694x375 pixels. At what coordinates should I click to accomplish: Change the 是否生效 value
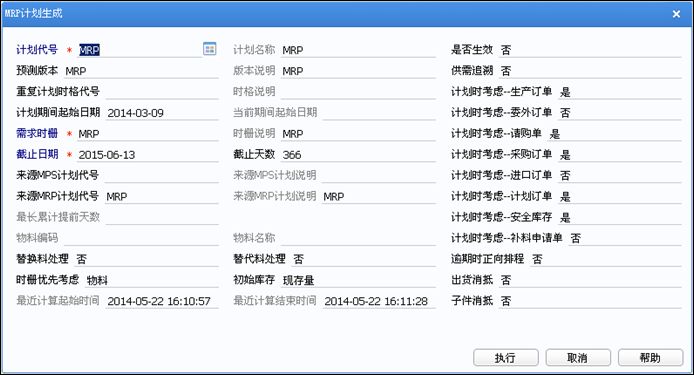(x=590, y=50)
